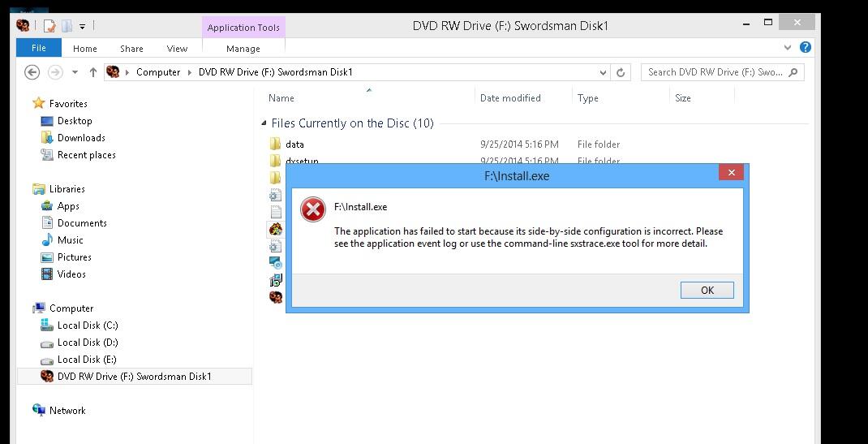Click the Music note library icon

pyautogui.click(x=47, y=239)
